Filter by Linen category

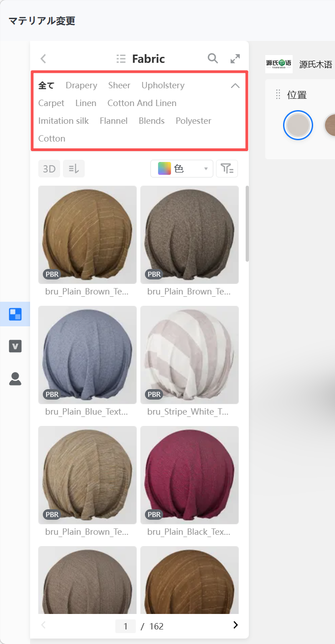86,103
